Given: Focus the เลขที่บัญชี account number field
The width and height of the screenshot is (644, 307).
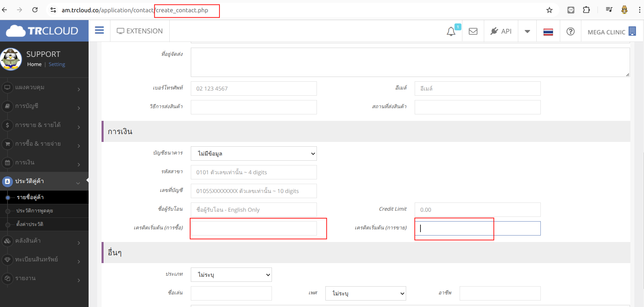Looking at the screenshot, I should click(254, 191).
